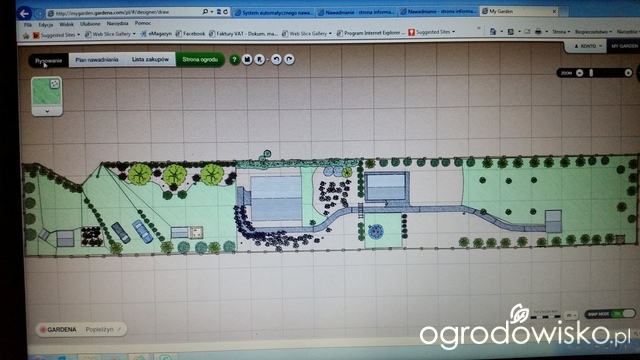Click the redo arrow icon

pos(289,60)
